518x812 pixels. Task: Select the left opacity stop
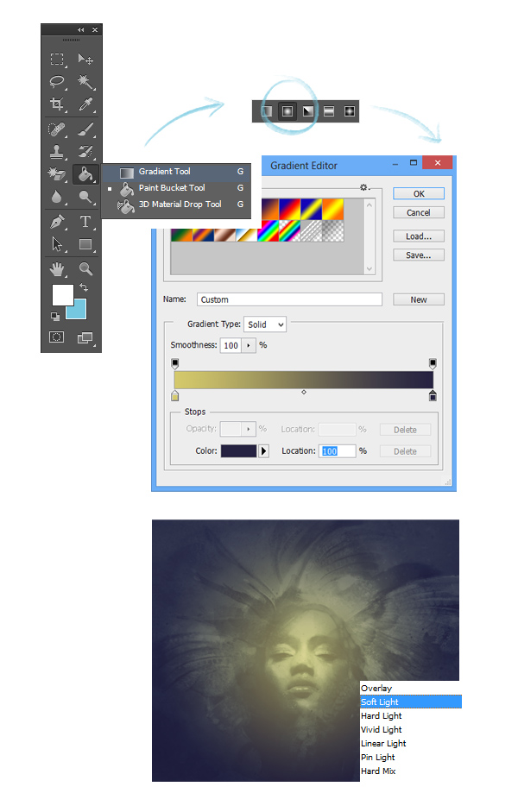coord(175,363)
